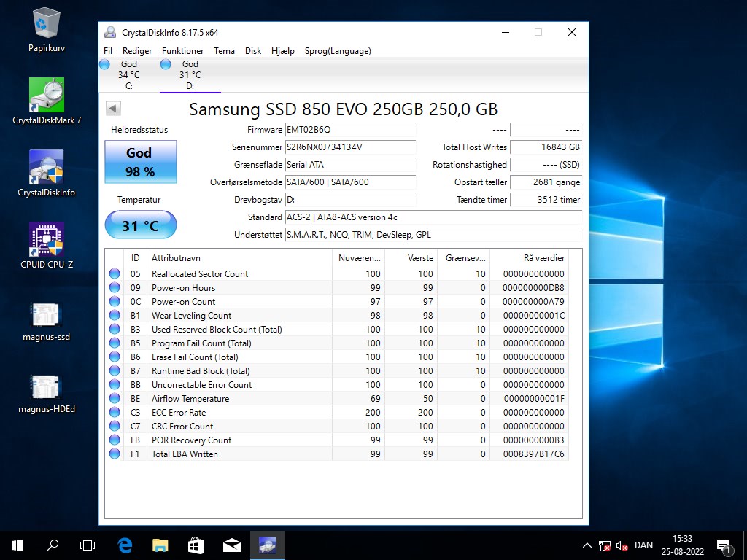Click the God 98 % health status button

pos(140,162)
